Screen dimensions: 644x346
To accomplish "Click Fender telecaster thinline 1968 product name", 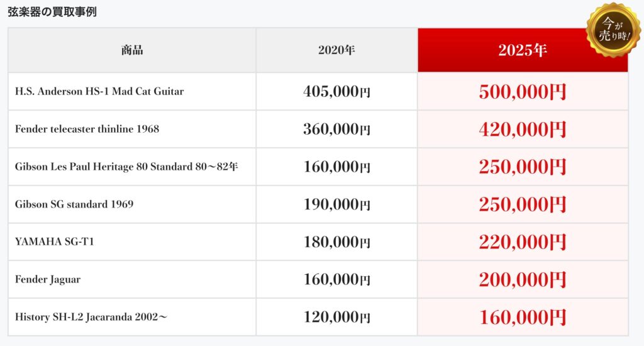I will [87, 129].
